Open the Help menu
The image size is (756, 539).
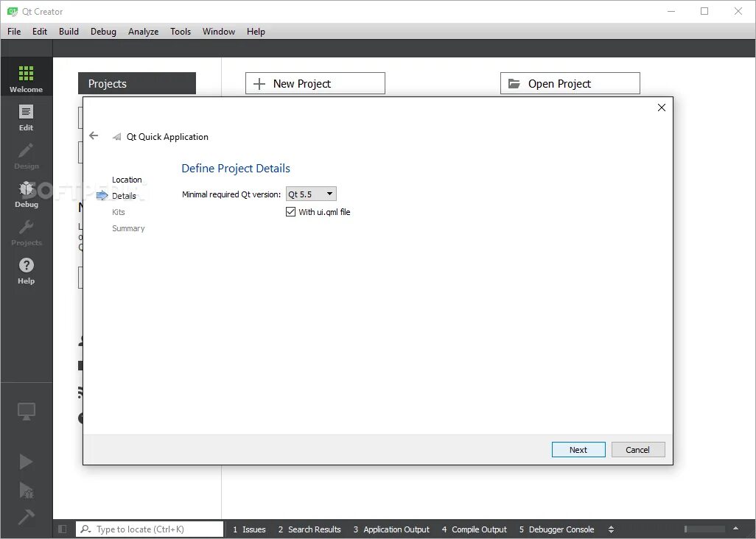pyautogui.click(x=256, y=32)
